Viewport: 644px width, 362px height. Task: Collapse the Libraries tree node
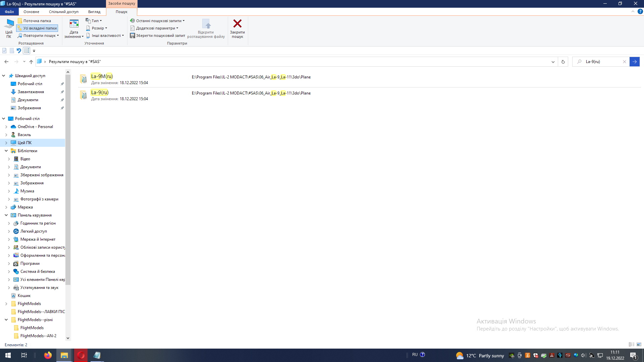point(6,151)
